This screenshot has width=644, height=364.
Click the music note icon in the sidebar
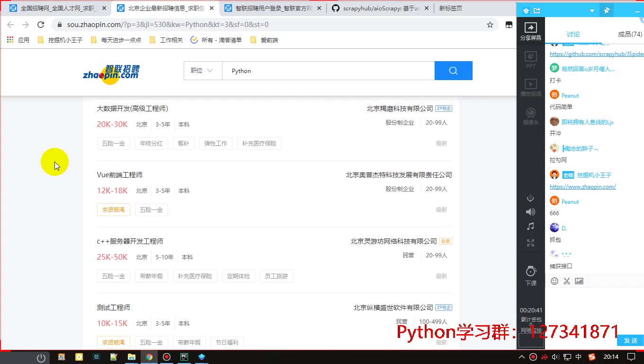click(x=530, y=227)
